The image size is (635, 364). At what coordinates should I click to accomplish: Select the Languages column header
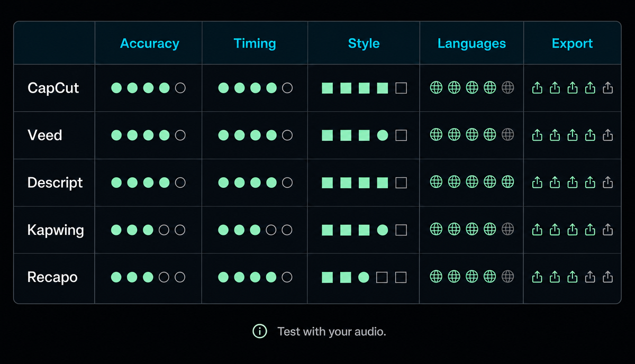point(471,43)
